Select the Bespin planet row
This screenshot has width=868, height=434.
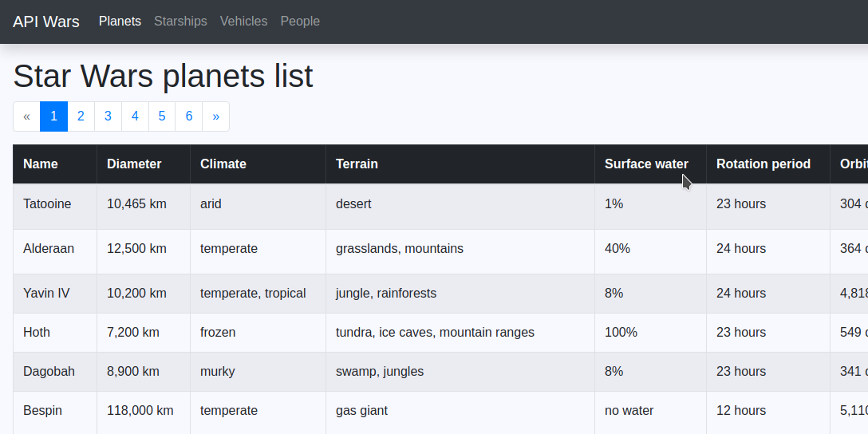(43, 411)
